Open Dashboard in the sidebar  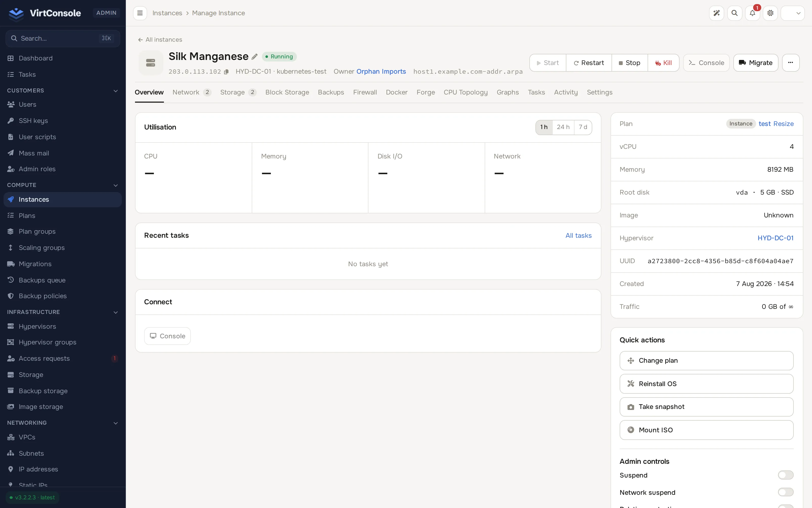[x=63, y=58]
